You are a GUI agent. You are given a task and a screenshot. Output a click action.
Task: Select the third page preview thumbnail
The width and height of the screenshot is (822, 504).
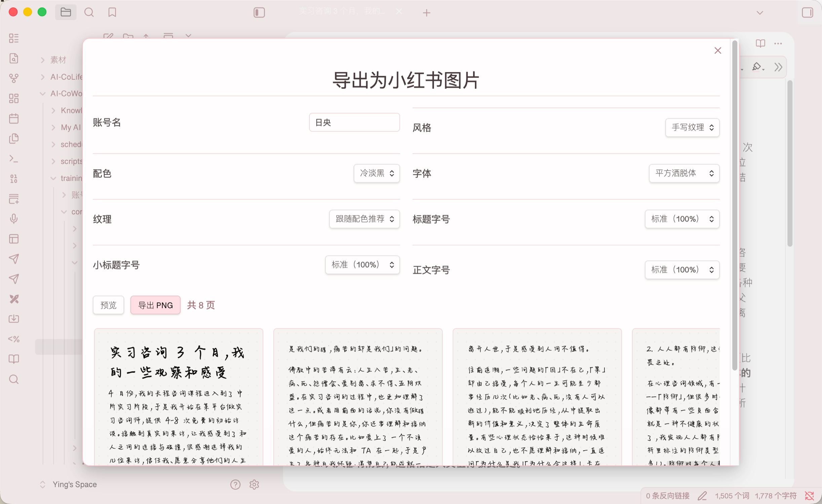point(537,397)
